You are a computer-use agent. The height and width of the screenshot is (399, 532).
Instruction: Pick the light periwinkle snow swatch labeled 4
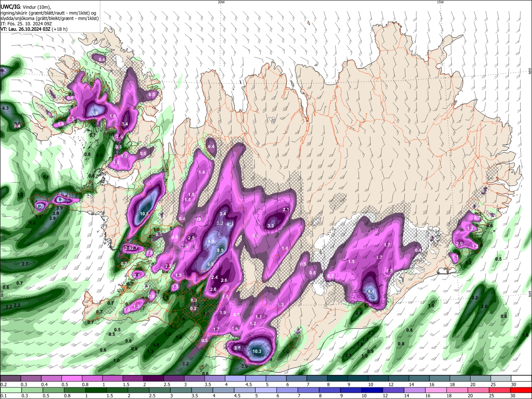(x=235, y=379)
